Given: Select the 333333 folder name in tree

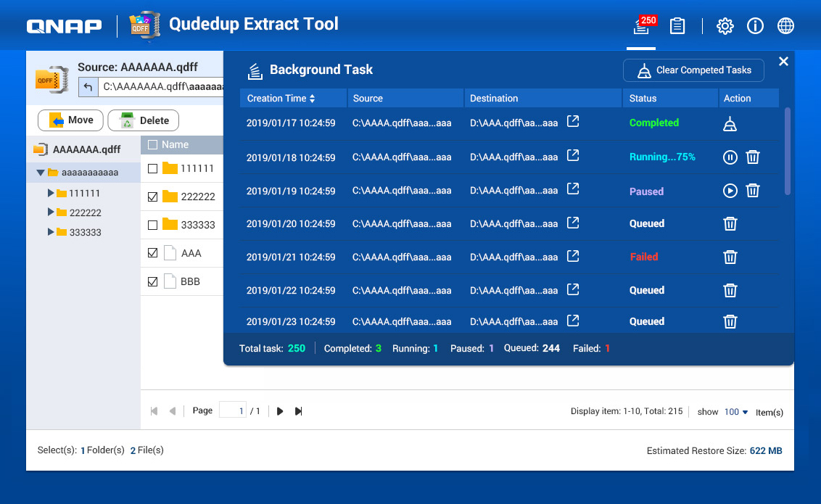Looking at the screenshot, I should point(86,232).
